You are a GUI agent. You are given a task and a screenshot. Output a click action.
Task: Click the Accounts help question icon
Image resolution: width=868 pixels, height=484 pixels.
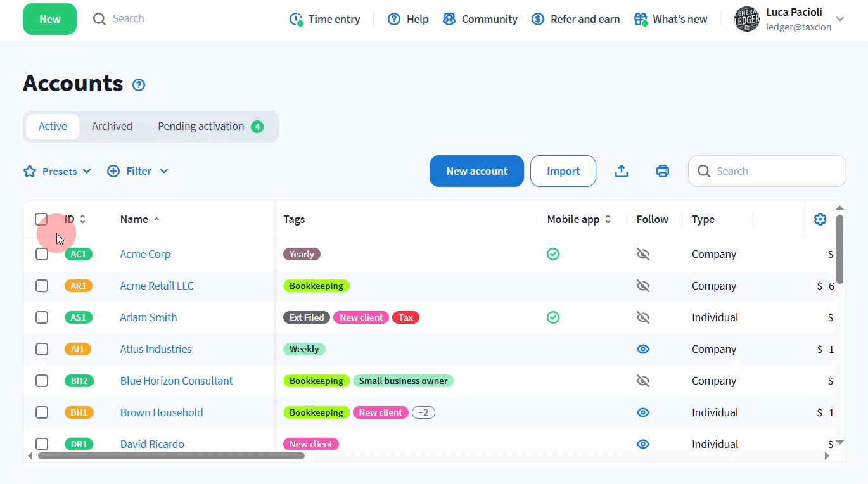tap(139, 85)
